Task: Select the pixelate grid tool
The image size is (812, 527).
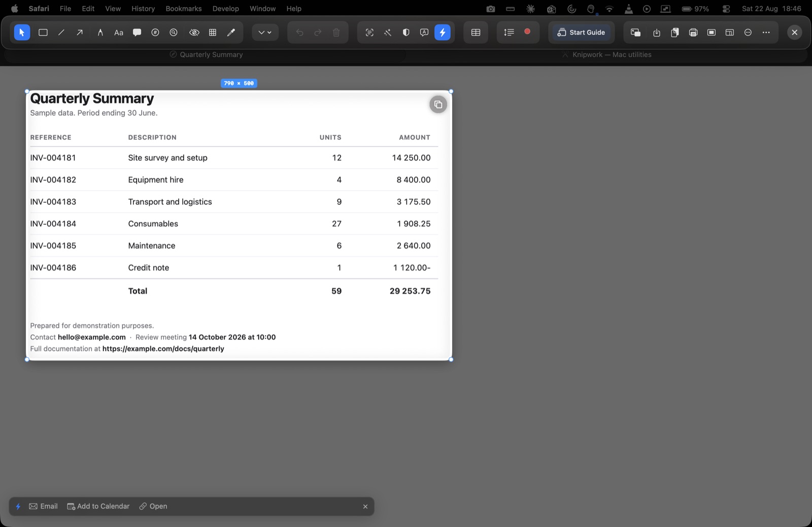Action: pos(213,32)
